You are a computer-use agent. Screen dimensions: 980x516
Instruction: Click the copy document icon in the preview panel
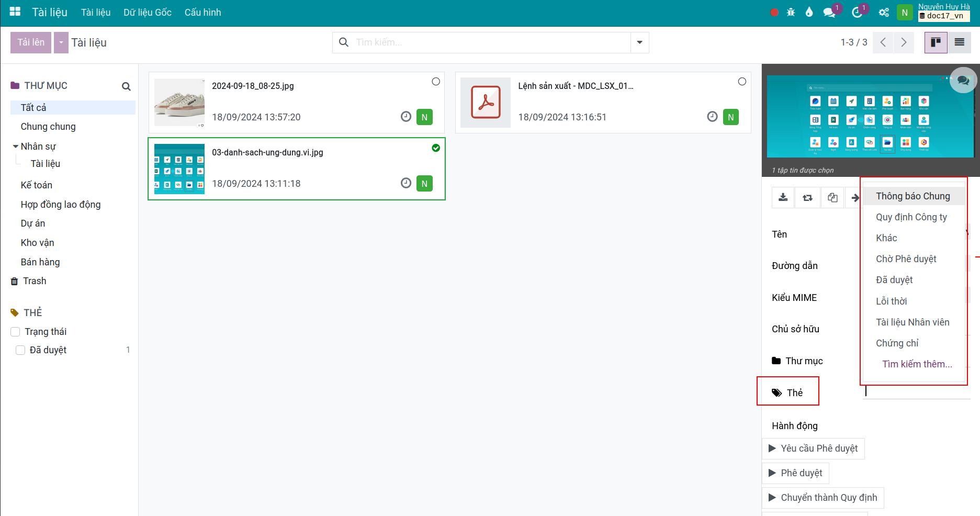click(832, 197)
